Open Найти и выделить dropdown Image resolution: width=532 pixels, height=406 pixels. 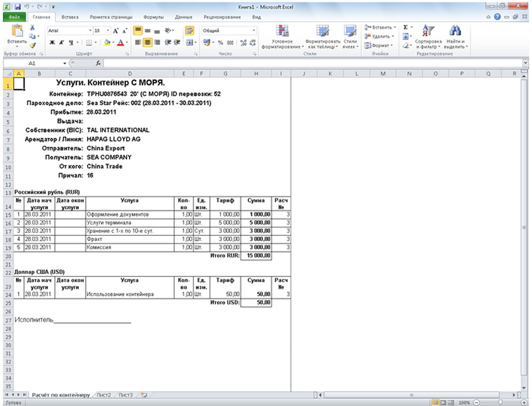coord(455,37)
